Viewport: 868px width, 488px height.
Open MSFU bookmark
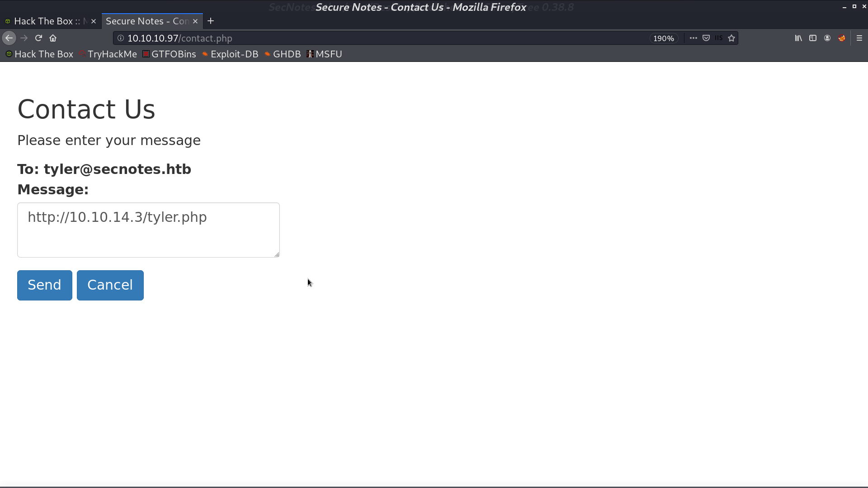(x=324, y=54)
